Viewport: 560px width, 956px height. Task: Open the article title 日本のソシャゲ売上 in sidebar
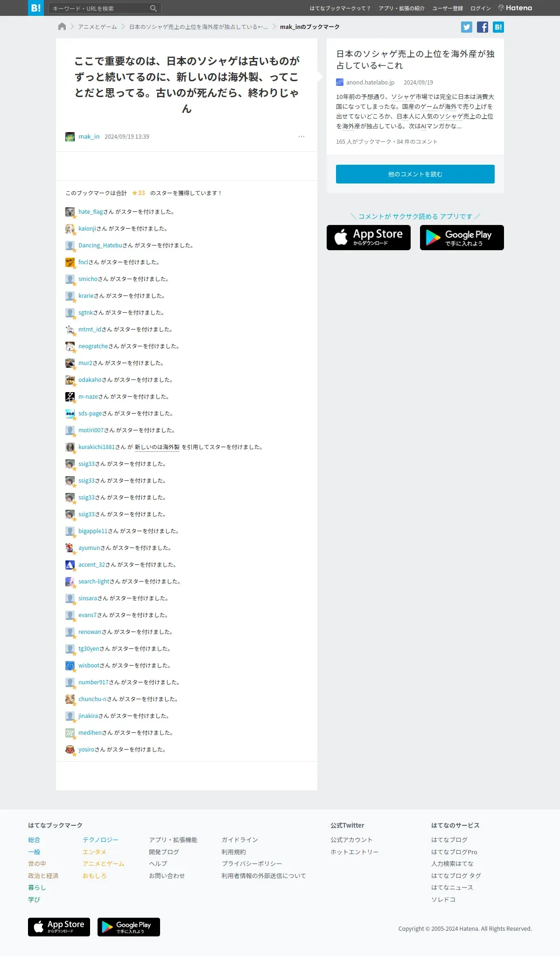click(415, 60)
